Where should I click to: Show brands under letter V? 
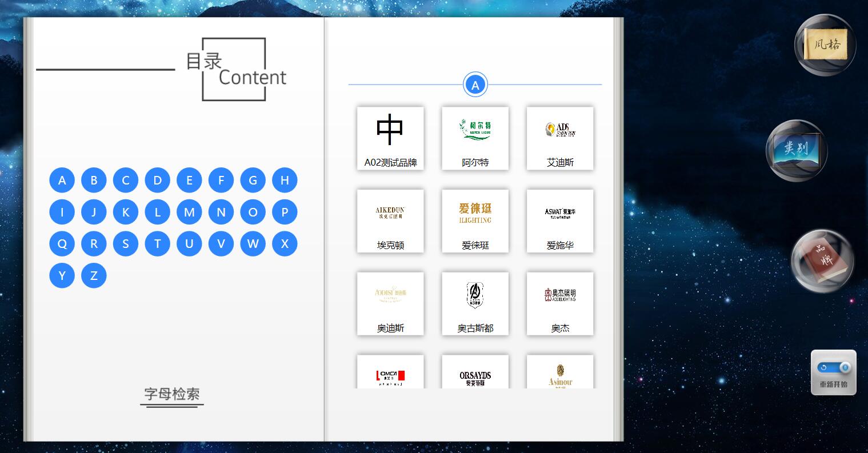click(x=221, y=244)
